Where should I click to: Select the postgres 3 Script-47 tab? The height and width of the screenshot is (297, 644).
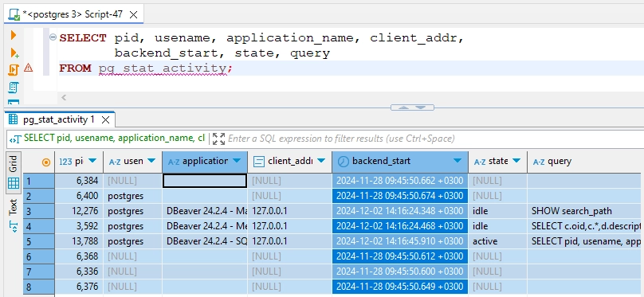point(73,15)
